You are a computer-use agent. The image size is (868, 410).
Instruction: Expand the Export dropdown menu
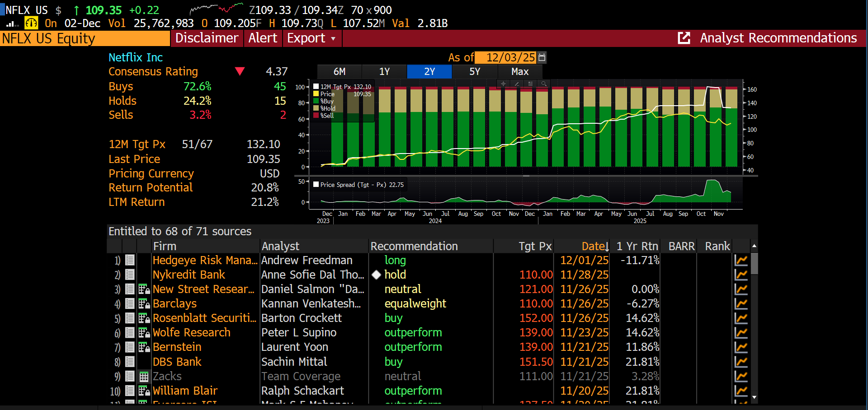pyautogui.click(x=311, y=38)
